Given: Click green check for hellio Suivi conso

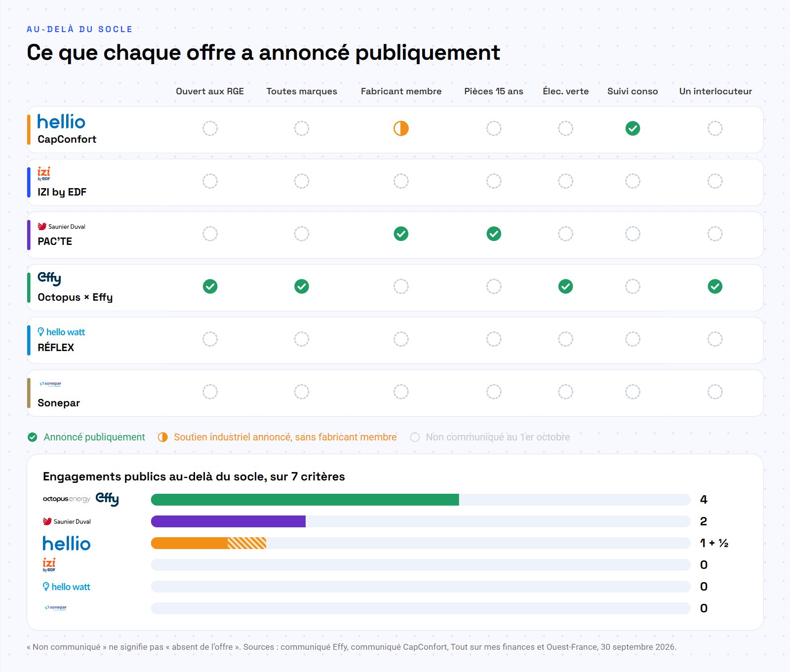Looking at the screenshot, I should click(x=632, y=128).
